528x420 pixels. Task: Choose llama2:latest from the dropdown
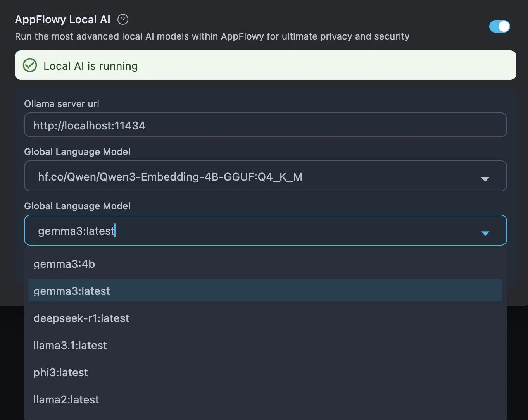point(265,399)
